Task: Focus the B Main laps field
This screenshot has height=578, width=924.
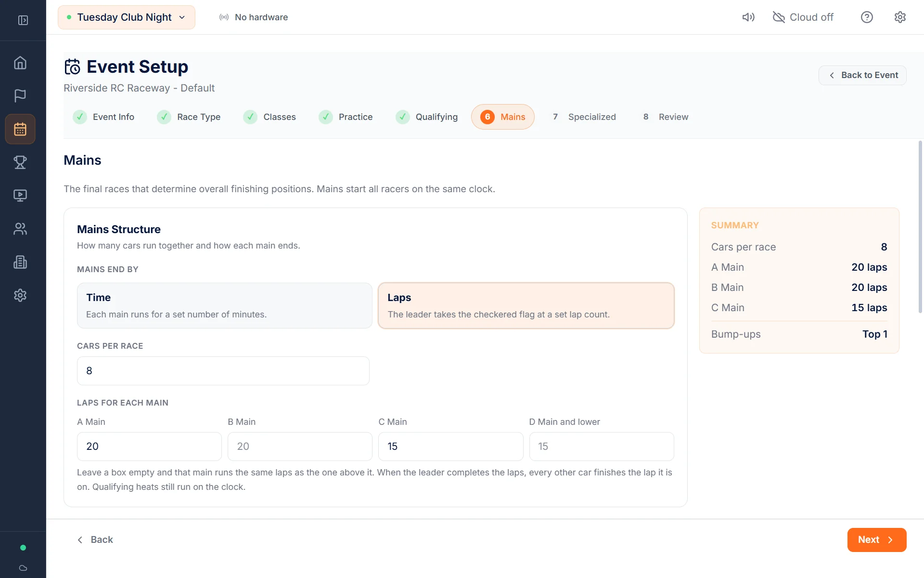Action: [300, 447]
